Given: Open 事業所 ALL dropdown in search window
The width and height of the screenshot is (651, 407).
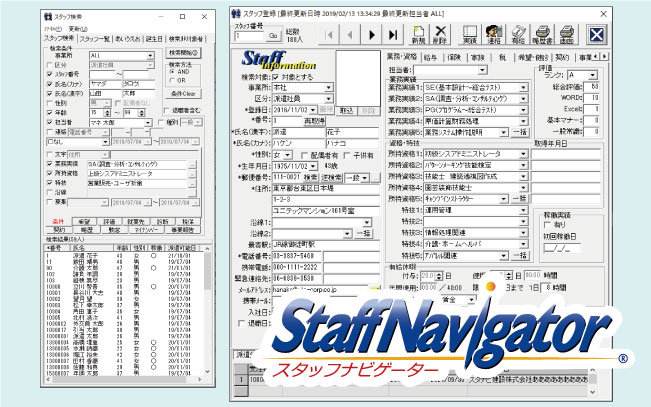Looking at the screenshot, I should pos(150,56).
